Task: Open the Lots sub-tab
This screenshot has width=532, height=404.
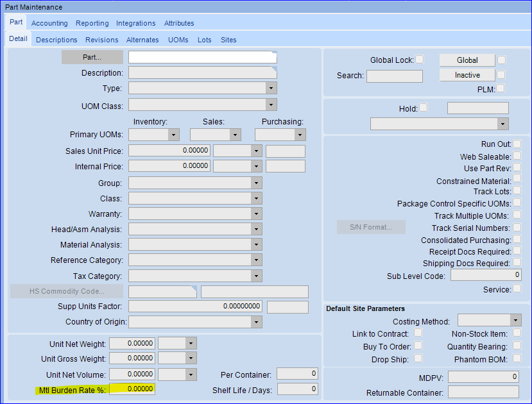Action: (205, 40)
